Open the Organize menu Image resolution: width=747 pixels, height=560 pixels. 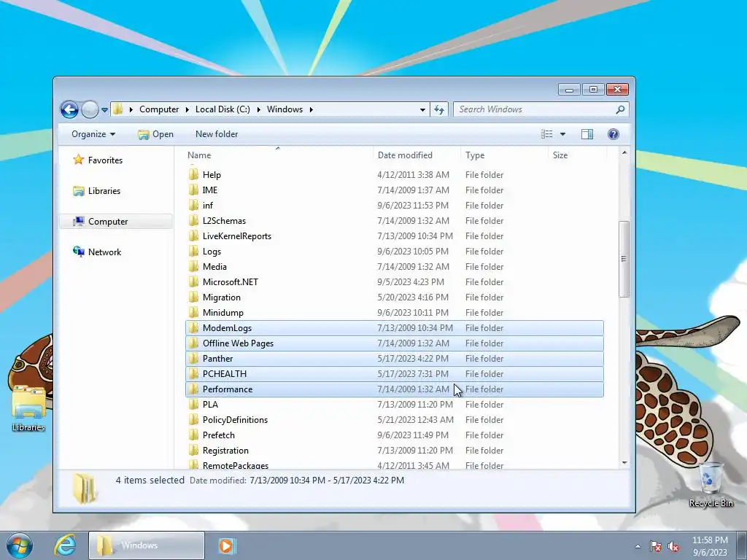(93, 134)
